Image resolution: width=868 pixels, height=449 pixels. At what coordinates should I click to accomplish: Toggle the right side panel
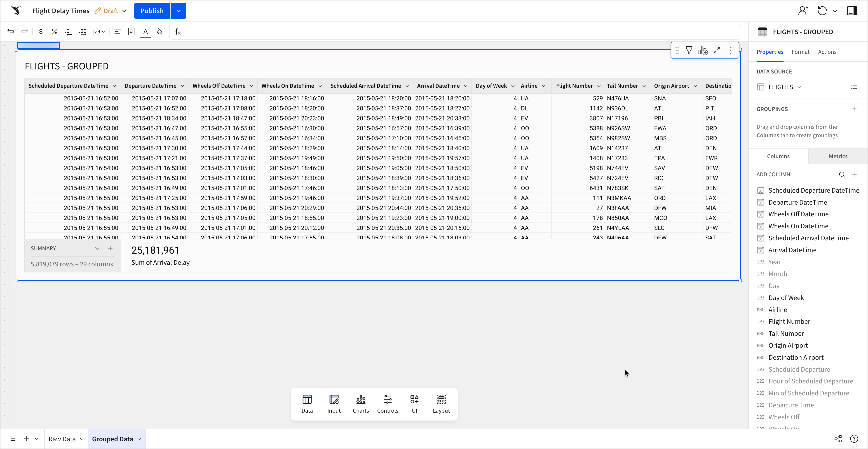[852, 11]
